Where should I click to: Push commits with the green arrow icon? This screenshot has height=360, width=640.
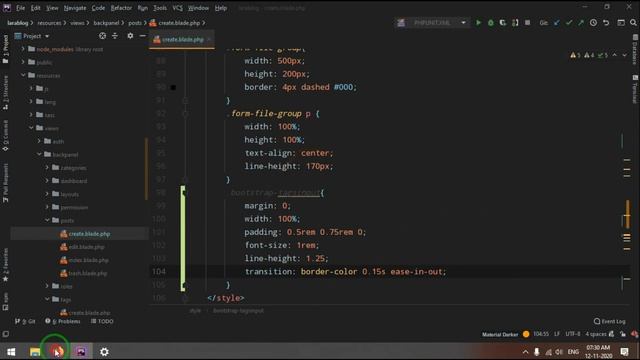(x=581, y=23)
